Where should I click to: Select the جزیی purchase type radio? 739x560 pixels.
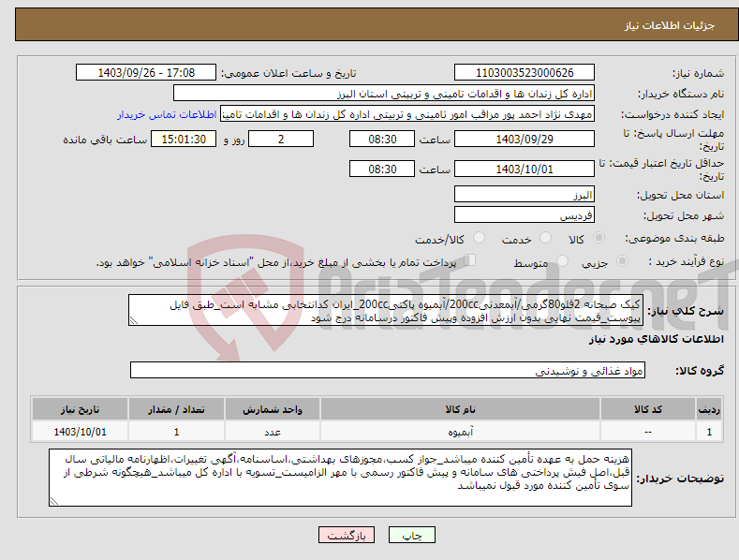coord(622,260)
